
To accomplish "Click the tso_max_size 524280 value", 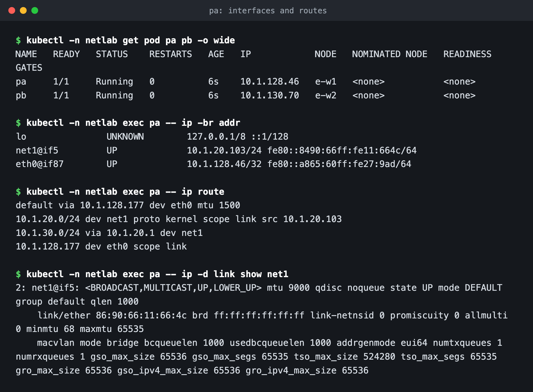I will click(345, 357).
